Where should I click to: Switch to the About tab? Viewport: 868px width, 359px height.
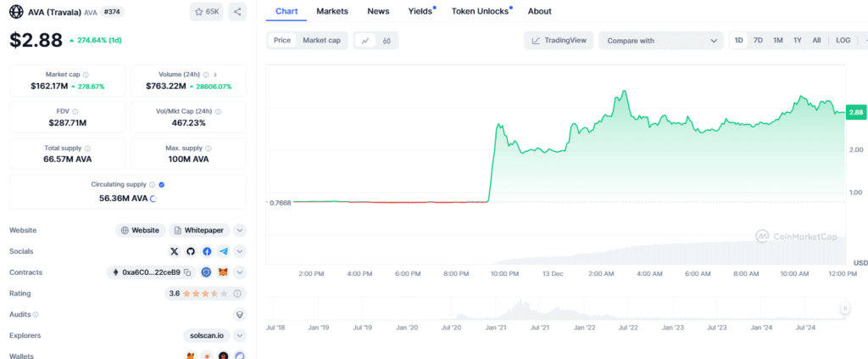tap(540, 11)
